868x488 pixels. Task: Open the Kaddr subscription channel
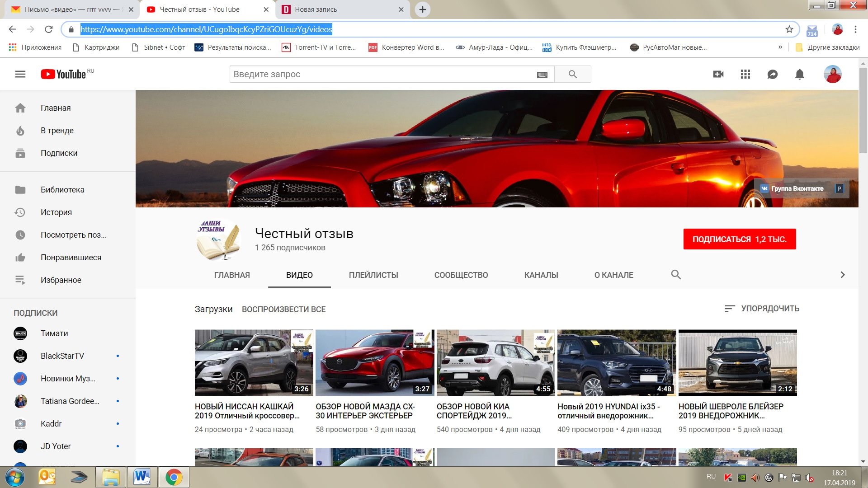click(68, 424)
